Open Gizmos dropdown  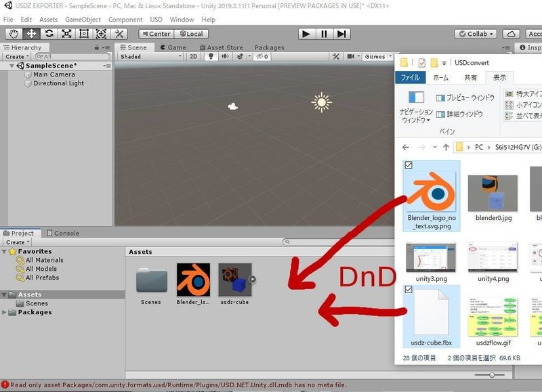[x=378, y=56]
